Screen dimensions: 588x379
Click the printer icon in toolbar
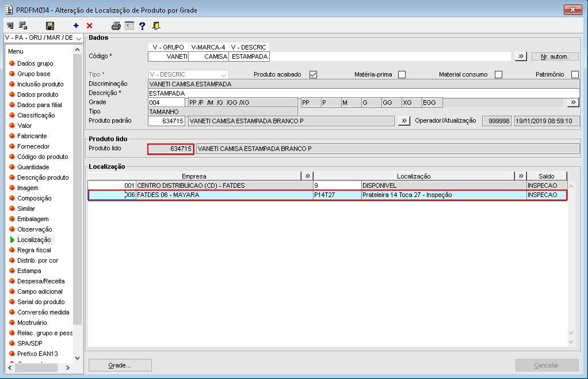coord(116,26)
